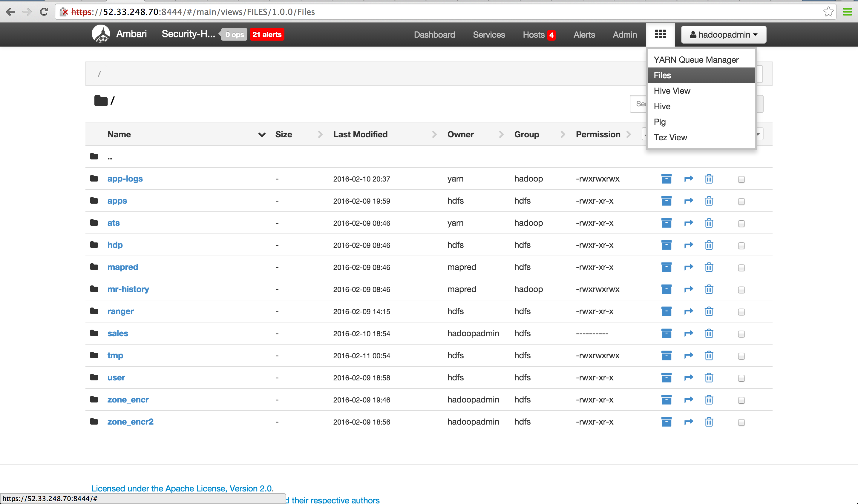The image size is (858, 504).
Task: Click the 21 alerts badge
Action: 267,34
